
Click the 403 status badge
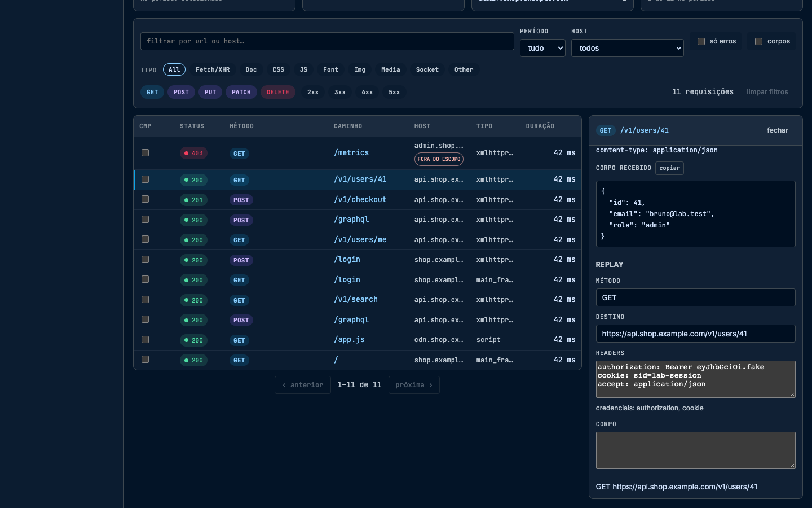[x=193, y=153]
